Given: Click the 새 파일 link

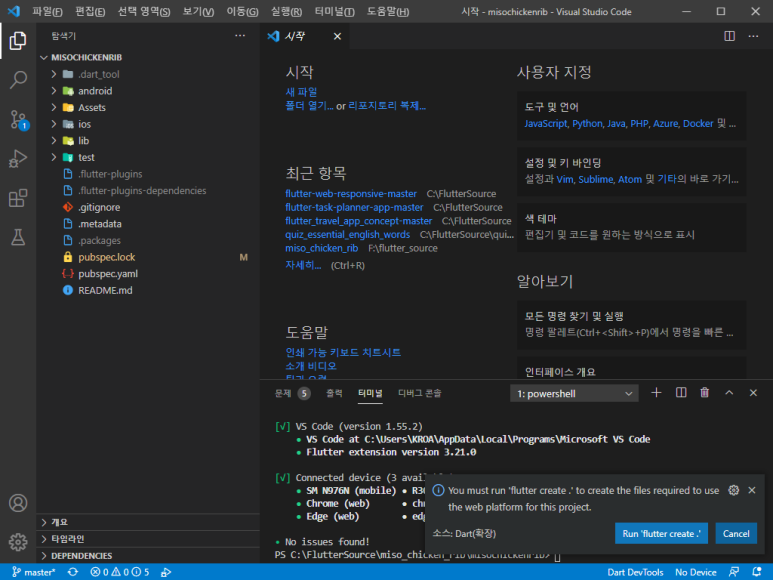Looking at the screenshot, I should 301,92.
